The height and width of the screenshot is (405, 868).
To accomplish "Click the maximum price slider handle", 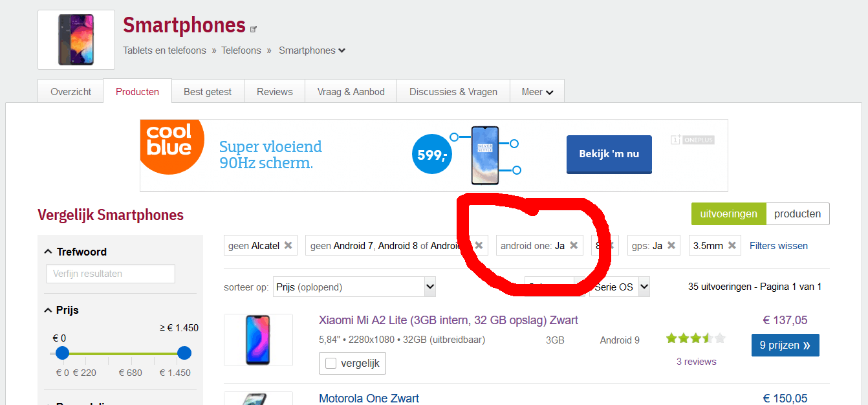I will pos(184,353).
